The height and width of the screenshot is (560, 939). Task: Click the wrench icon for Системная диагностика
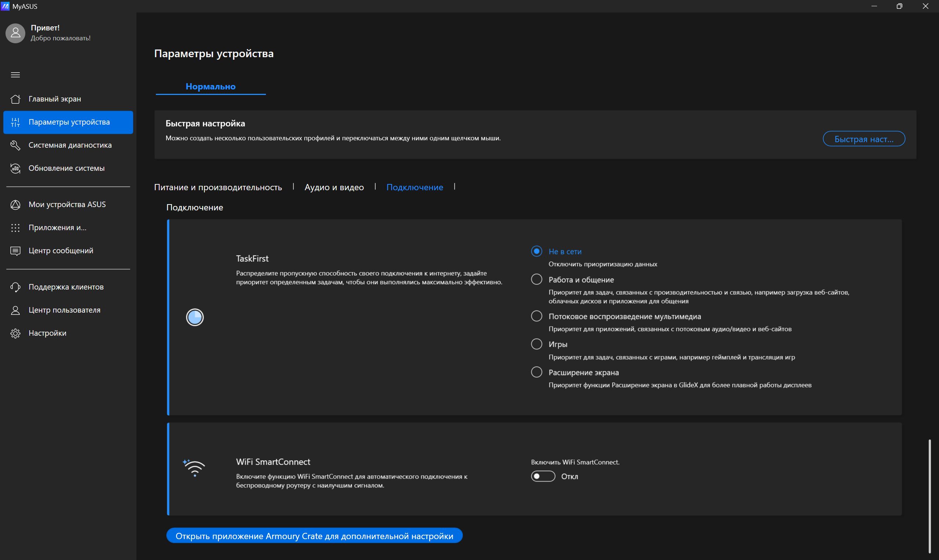click(x=15, y=145)
